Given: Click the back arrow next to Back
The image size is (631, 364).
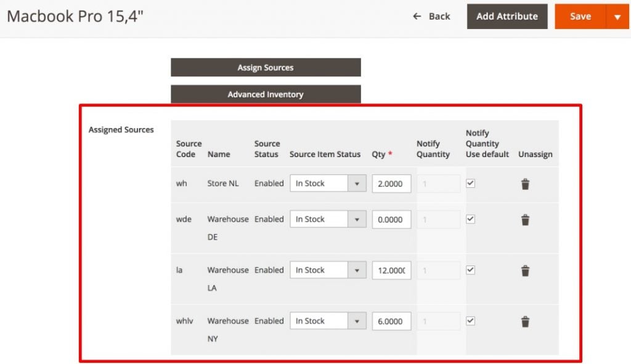Looking at the screenshot, I should 417,17.
